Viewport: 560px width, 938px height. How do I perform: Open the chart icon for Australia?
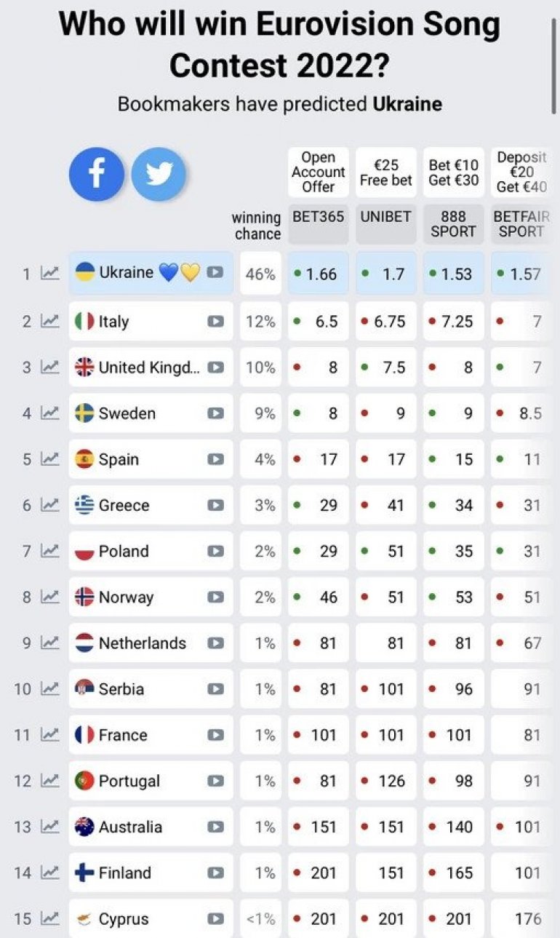[49, 827]
